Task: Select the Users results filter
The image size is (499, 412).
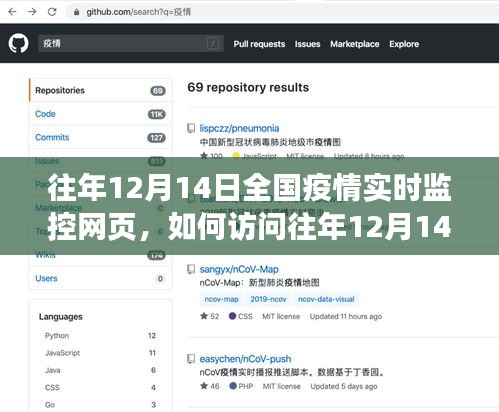Action: [100, 278]
